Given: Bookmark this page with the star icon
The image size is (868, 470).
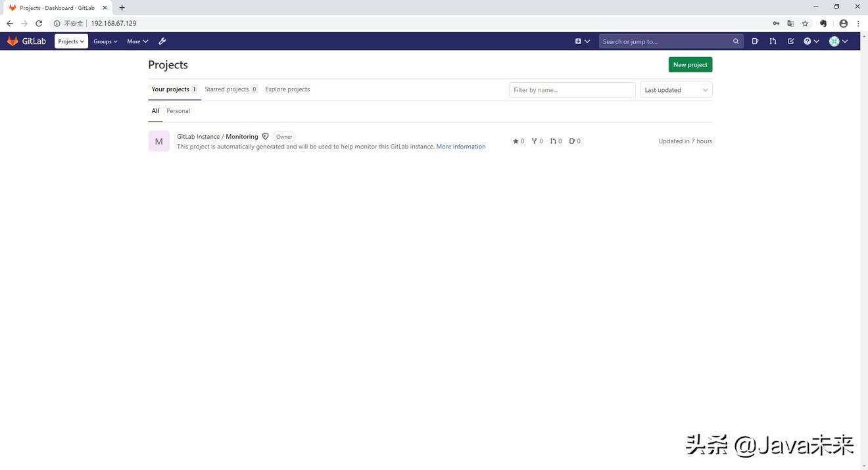Looking at the screenshot, I should [805, 24].
